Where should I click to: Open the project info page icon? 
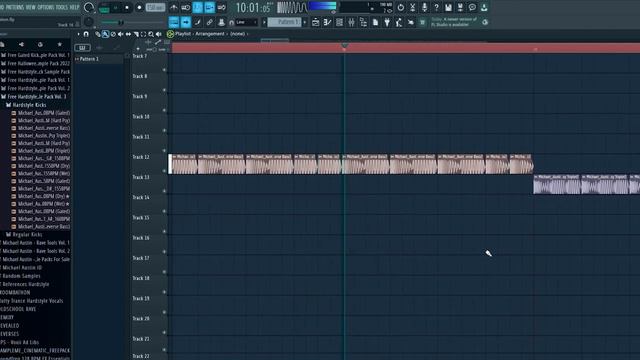pos(375,22)
